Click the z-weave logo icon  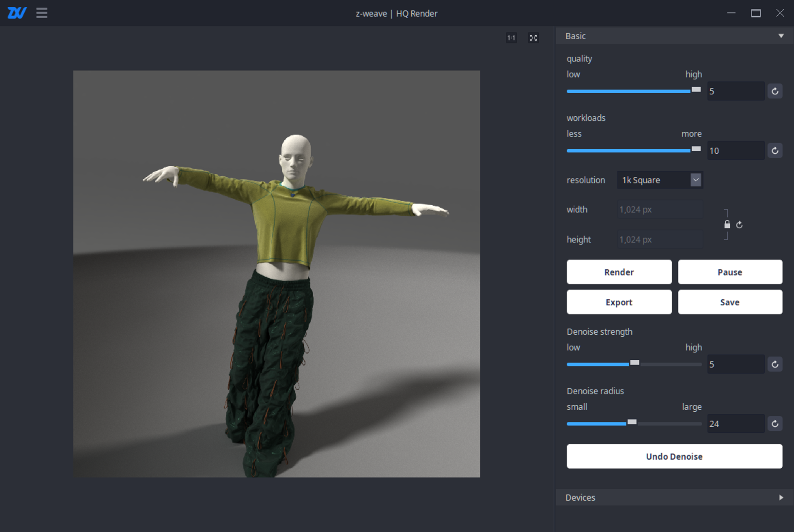(x=17, y=13)
